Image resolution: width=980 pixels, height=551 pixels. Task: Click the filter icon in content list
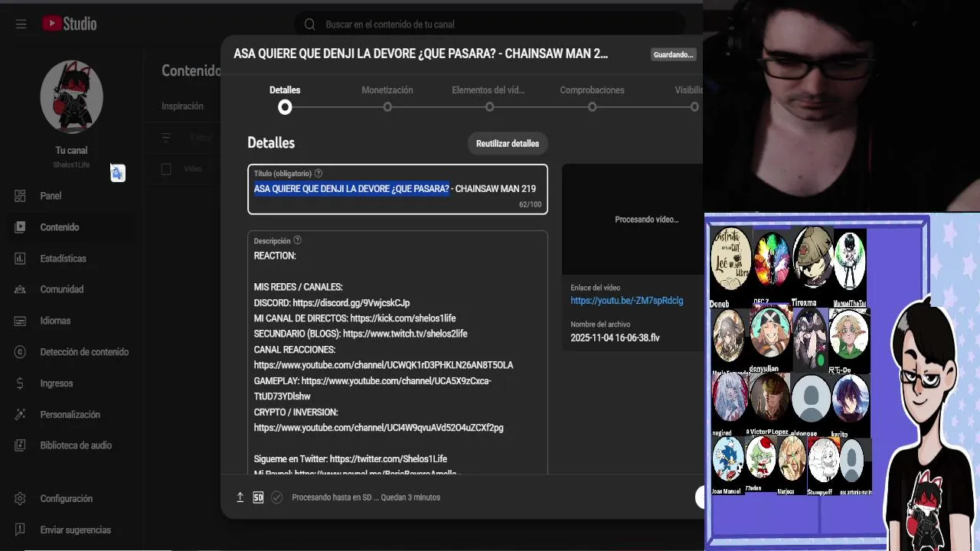click(166, 138)
